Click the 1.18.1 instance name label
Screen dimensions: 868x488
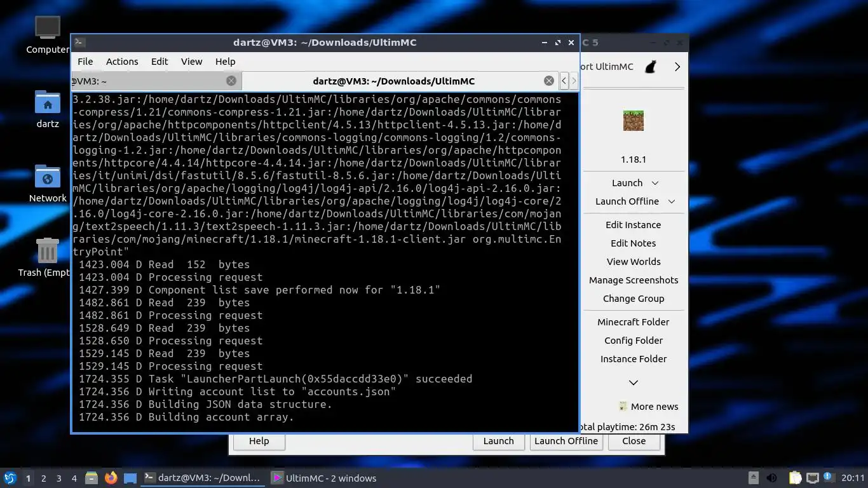pyautogui.click(x=634, y=159)
